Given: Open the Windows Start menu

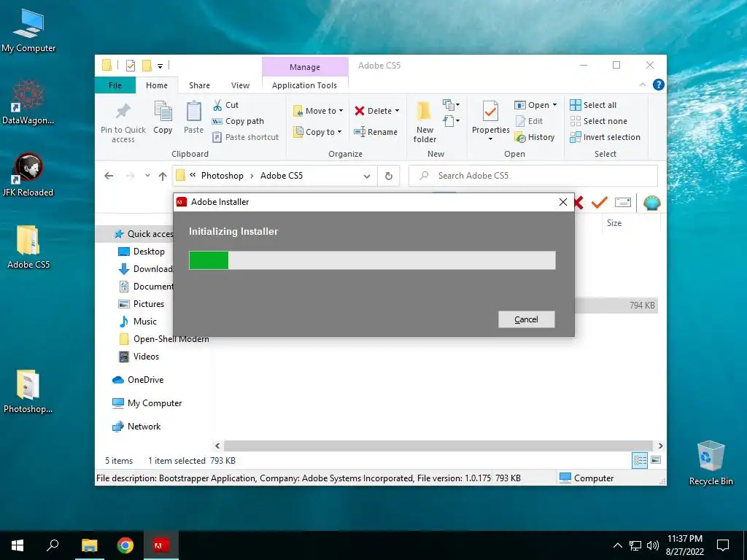Looking at the screenshot, I should (18, 545).
